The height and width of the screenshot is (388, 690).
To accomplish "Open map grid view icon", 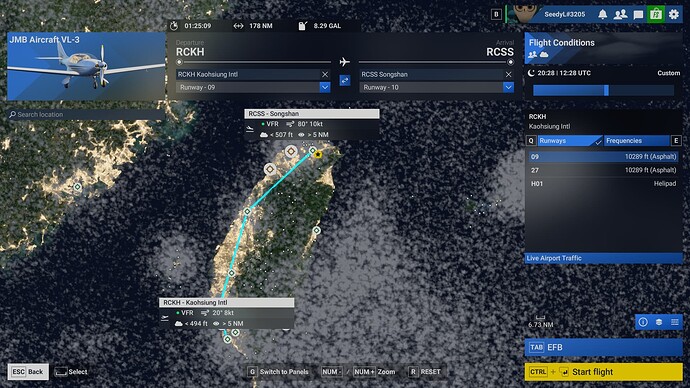I will click(675, 322).
